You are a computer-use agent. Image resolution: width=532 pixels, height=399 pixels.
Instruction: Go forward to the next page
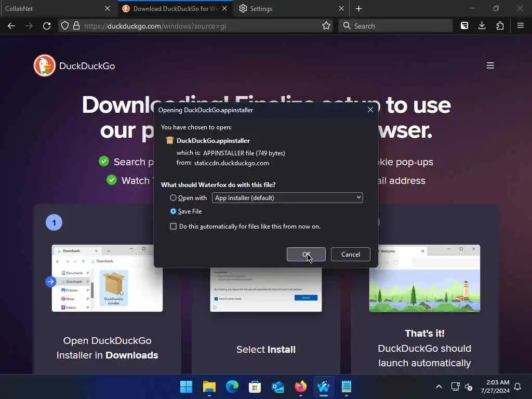tap(29, 26)
